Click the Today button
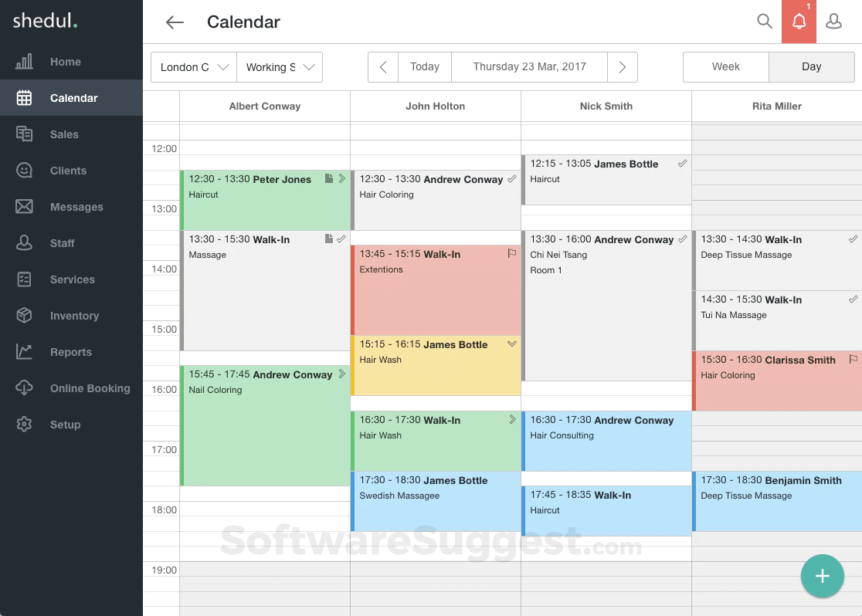 coord(424,67)
